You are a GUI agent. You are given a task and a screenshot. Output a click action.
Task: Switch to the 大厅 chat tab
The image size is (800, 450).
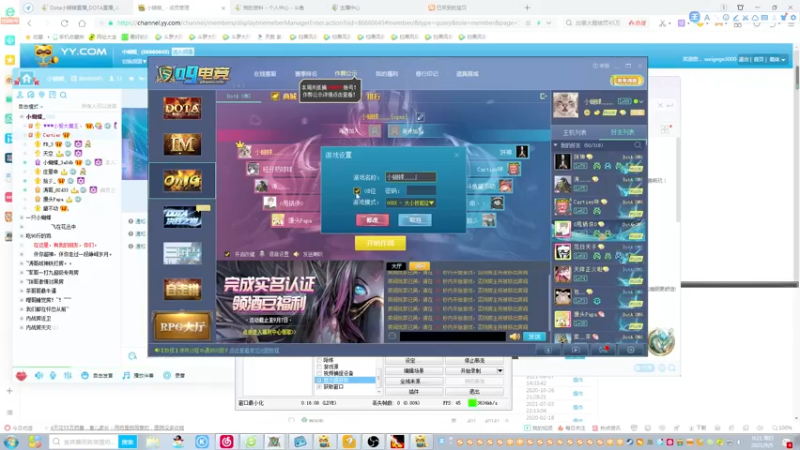click(x=396, y=266)
